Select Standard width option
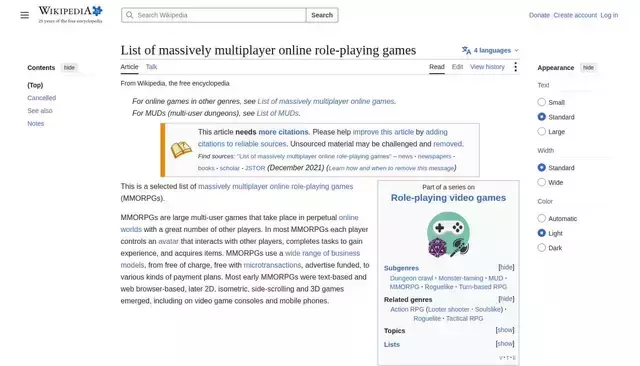The image size is (640, 366). click(x=541, y=167)
